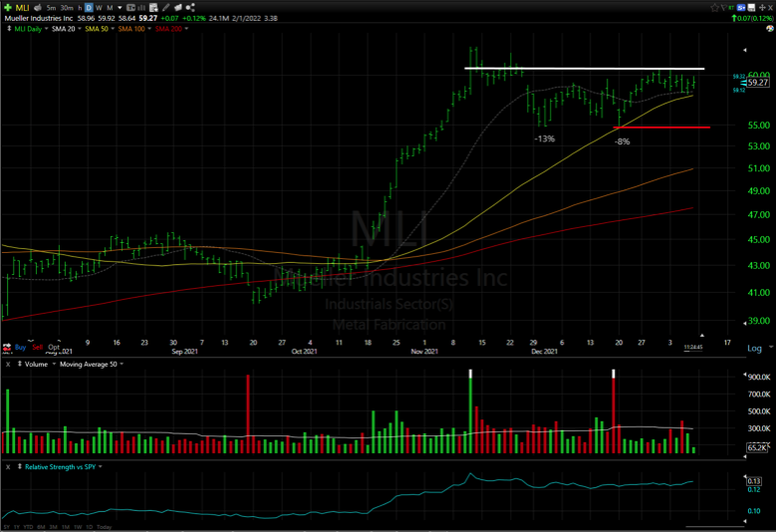Click the -13% annotation text

[544, 139]
